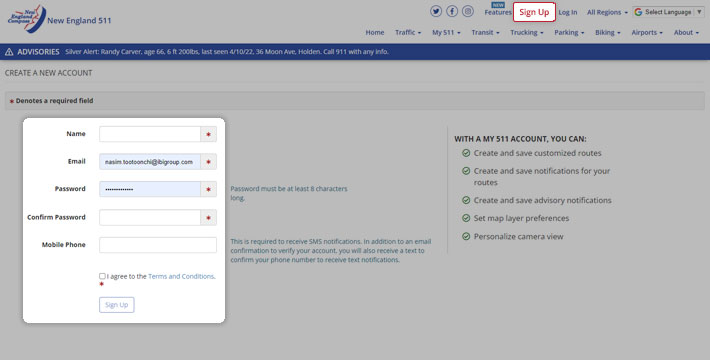Click the Advisories warning triangle icon
Screen dimensions: 710x360
coord(9,52)
